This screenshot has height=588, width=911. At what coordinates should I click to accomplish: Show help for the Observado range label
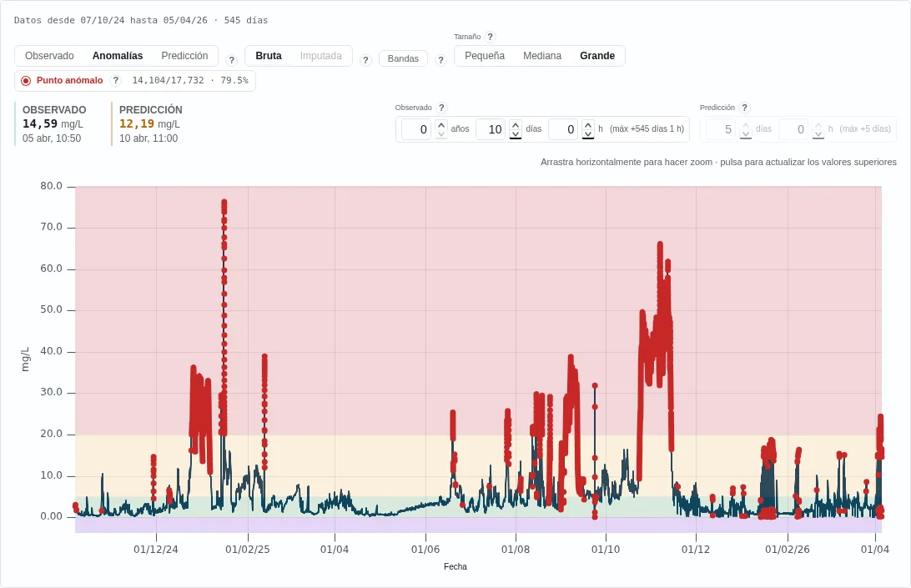coord(441,108)
